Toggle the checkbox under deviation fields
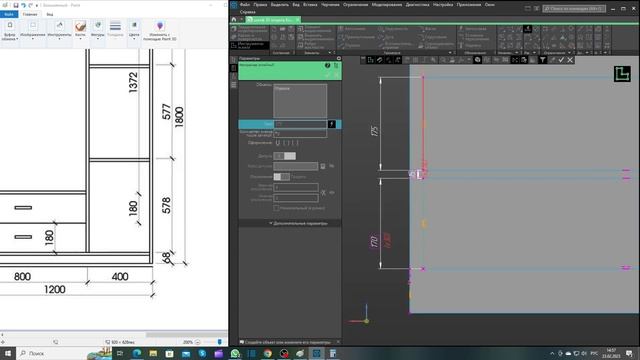The width and height of the screenshot is (640, 360). coord(276,208)
